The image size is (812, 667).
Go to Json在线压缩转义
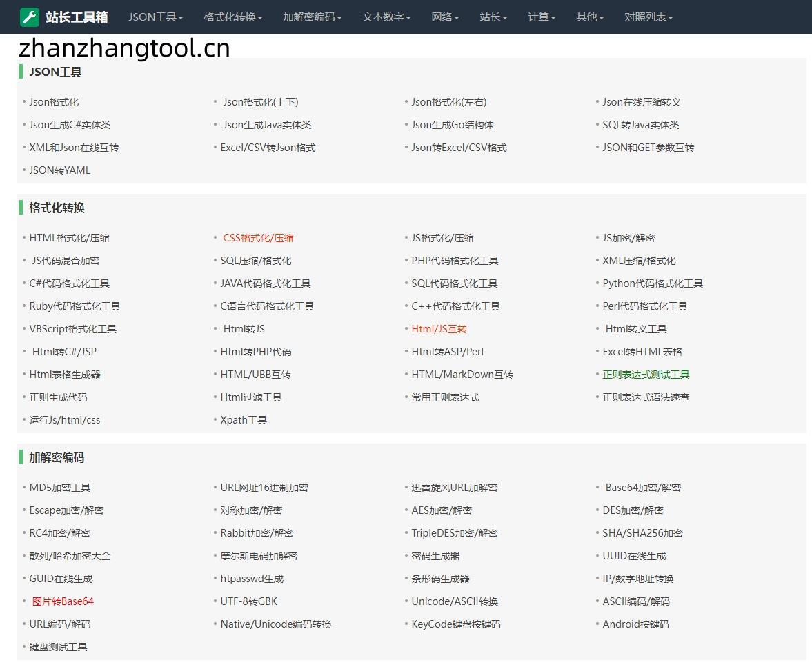click(x=642, y=102)
